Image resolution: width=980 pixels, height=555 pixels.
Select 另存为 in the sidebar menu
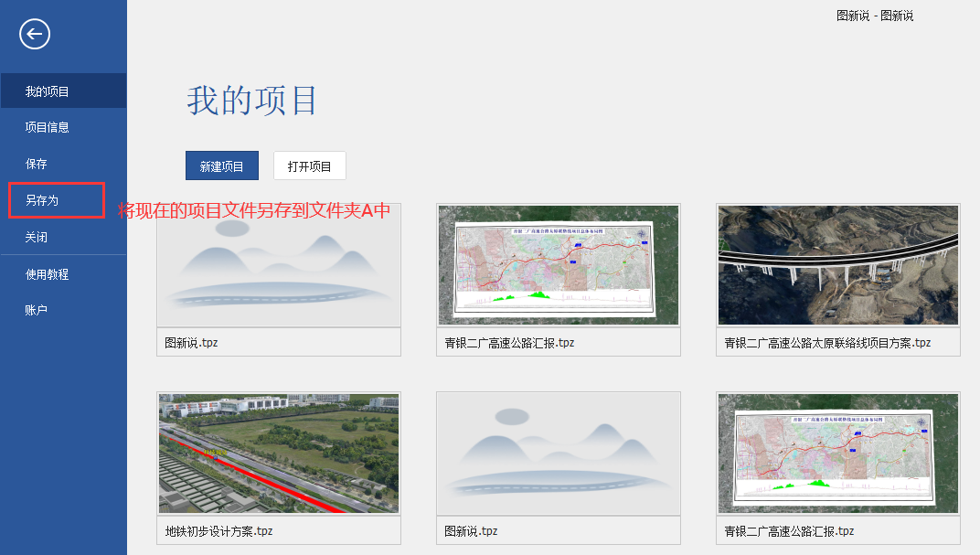pos(42,200)
